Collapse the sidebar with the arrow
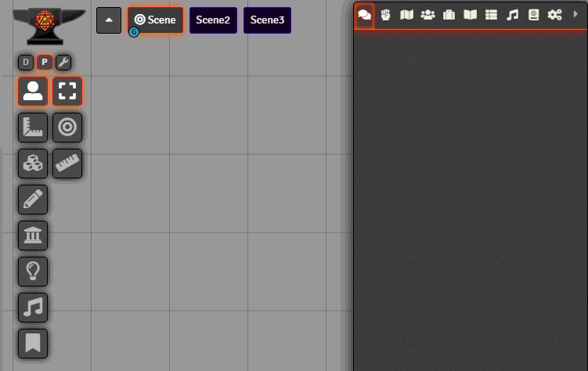The width and height of the screenshot is (588, 371). (x=575, y=14)
